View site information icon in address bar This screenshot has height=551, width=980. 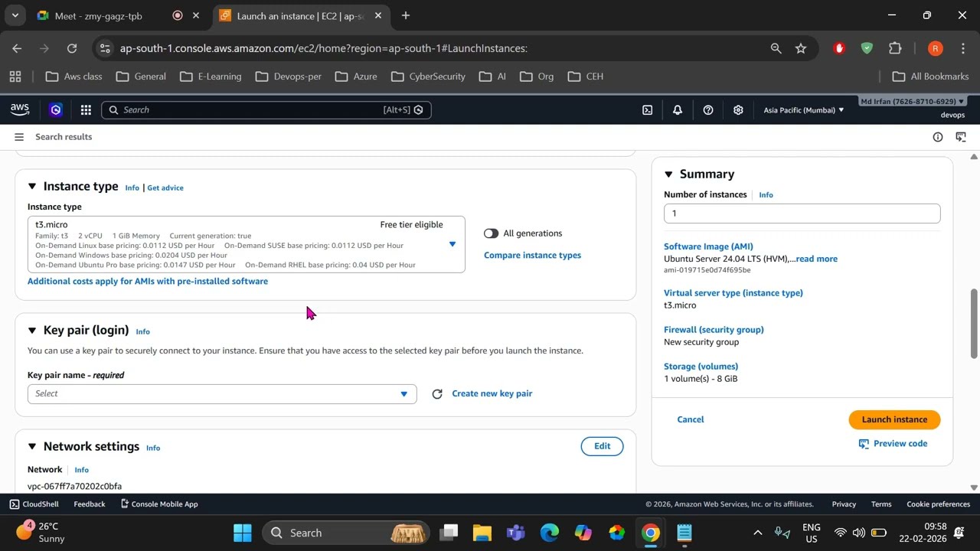click(x=106, y=48)
